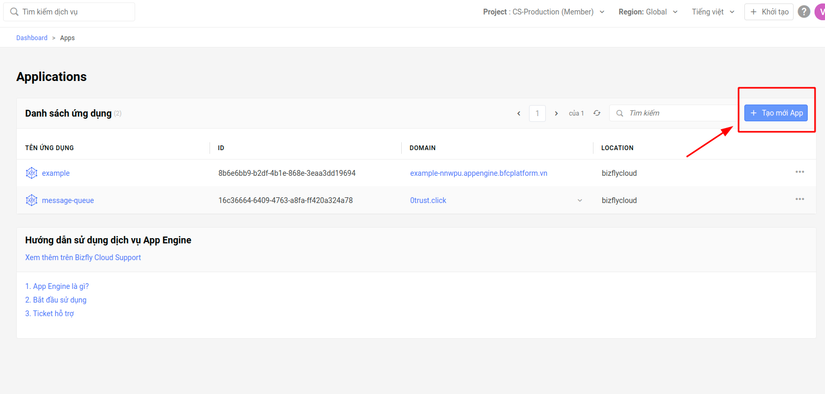Open more options for message-queue row

click(800, 199)
